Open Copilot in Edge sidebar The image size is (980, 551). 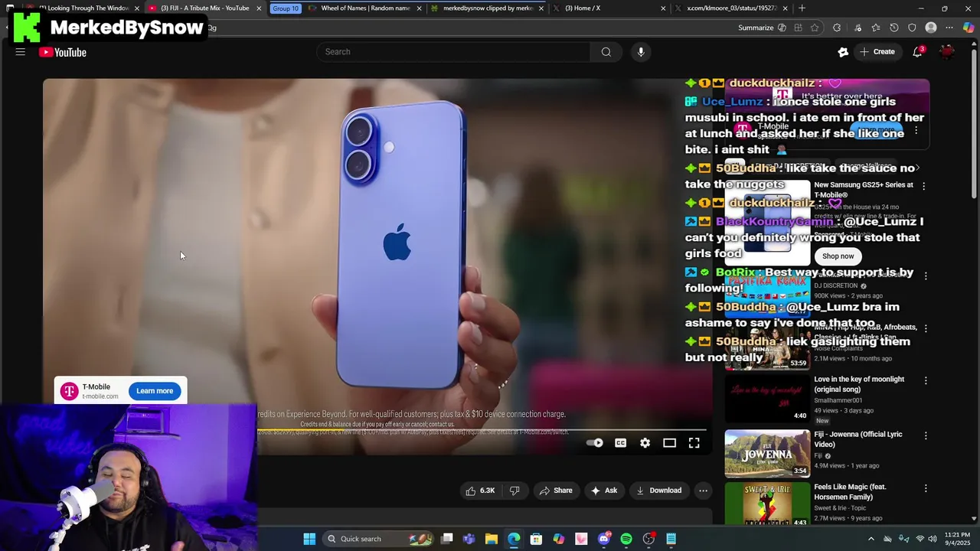point(969,28)
